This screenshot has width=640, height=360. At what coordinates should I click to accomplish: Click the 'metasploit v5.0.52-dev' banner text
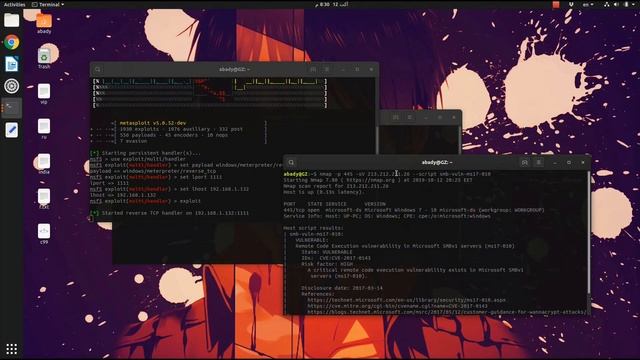153,123
